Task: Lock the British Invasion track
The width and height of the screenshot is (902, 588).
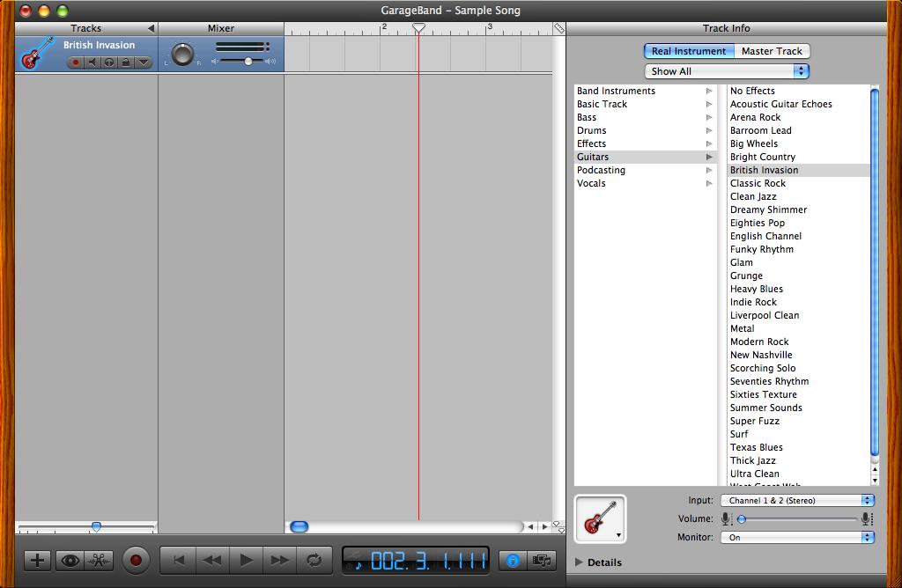Action: (x=126, y=62)
